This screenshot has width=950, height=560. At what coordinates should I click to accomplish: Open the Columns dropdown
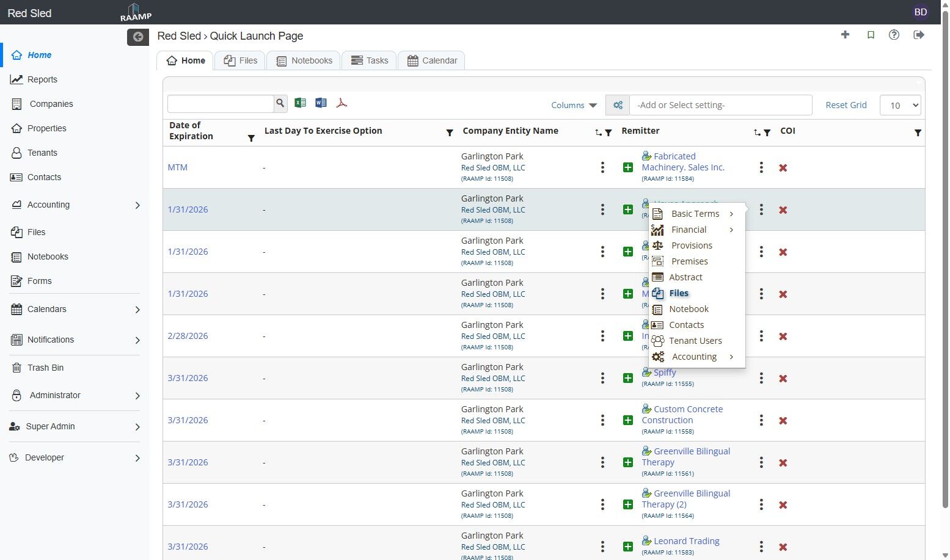coord(574,105)
